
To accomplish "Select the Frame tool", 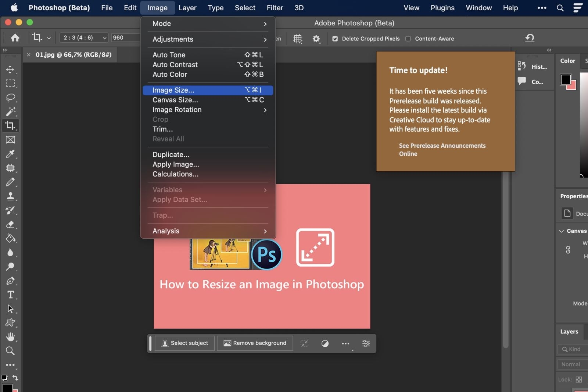I will pyautogui.click(x=10, y=140).
